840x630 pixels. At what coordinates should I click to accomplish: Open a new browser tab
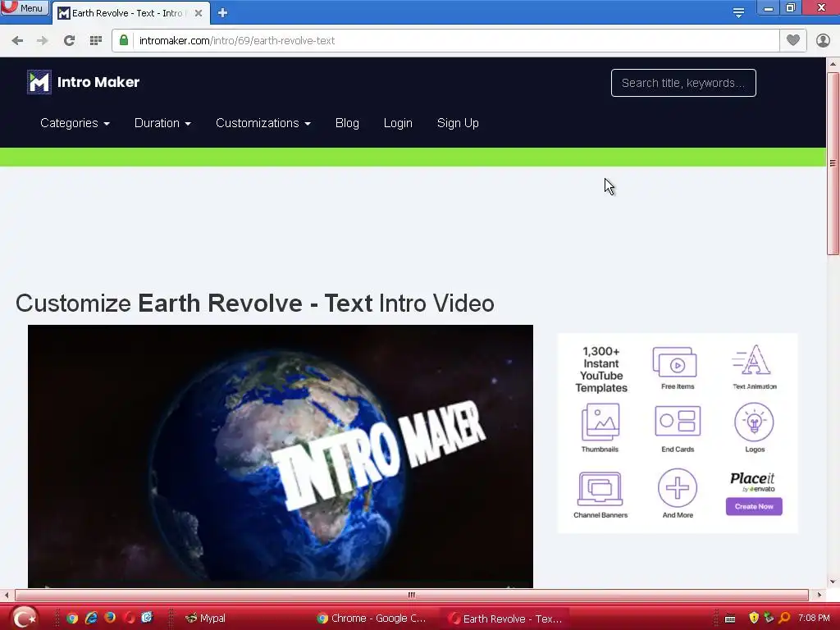pos(223,13)
